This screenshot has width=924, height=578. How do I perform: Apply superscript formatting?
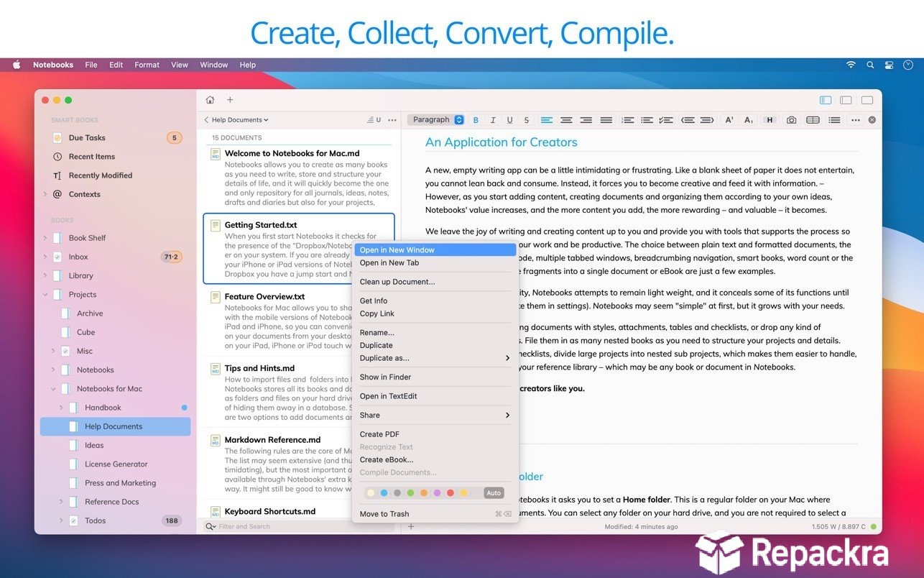point(729,120)
